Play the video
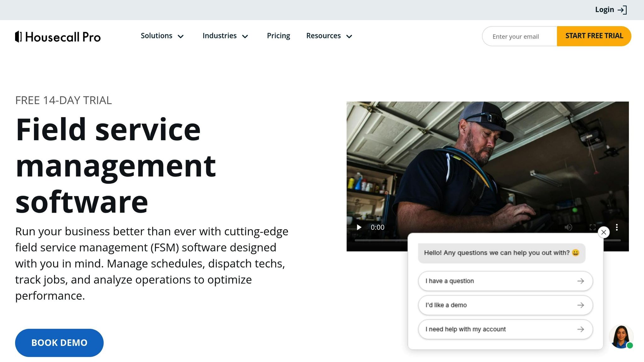This screenshot has width=644, height=362. tap(359, 227)
